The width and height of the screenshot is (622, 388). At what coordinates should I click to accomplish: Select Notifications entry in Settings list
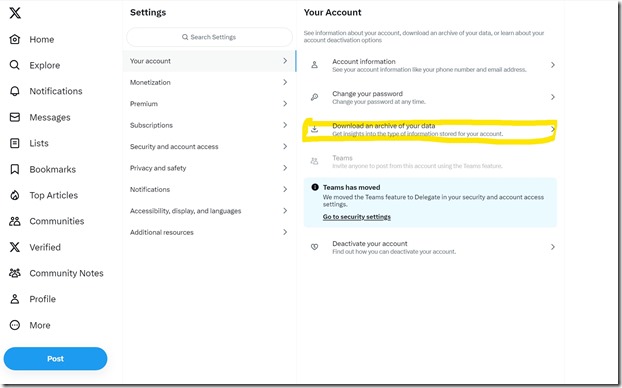(209, 189)
